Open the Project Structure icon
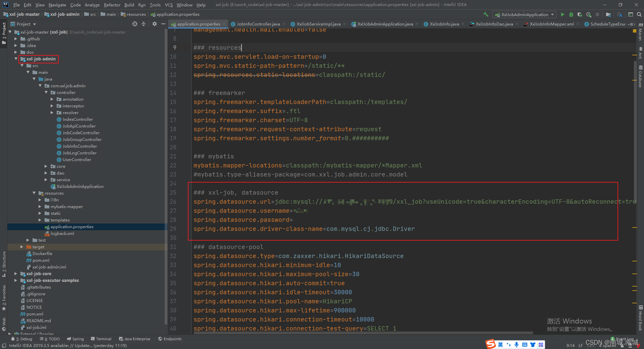 (x=608, y=14)
